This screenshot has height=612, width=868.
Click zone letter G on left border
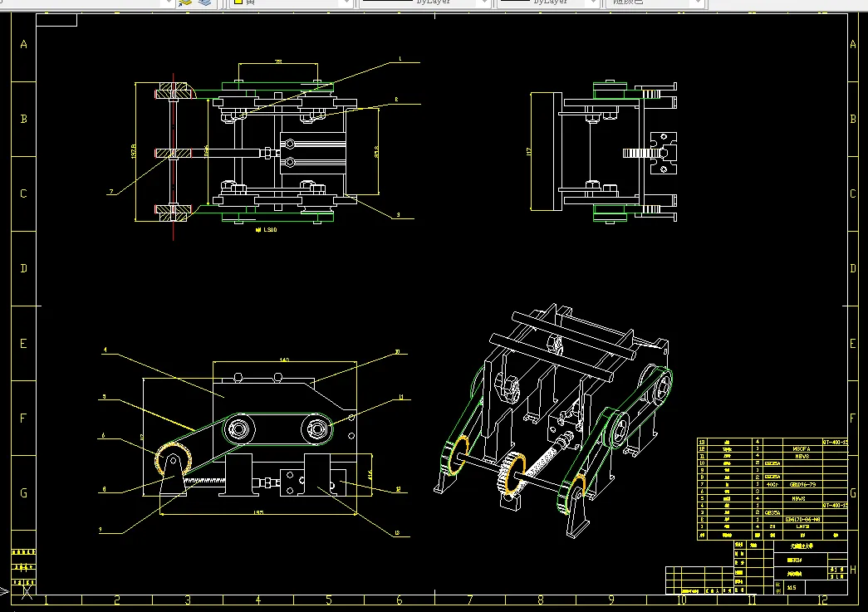23,493
